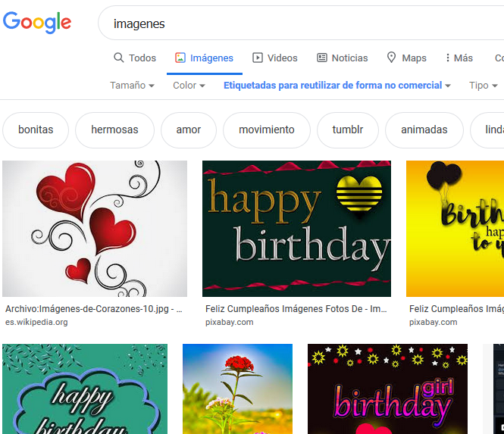Expand the Más menu
This screenshot has width=504, height=434.
pos(459,58)
